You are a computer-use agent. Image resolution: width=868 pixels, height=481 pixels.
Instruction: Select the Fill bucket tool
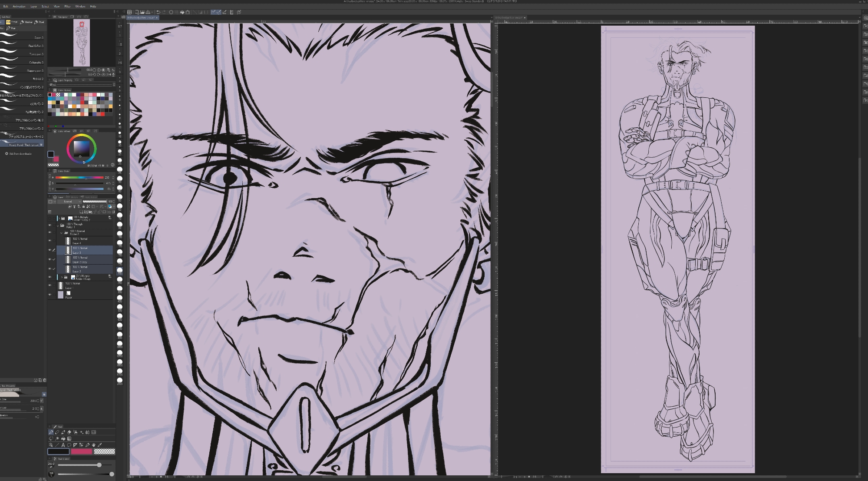tap(63, 438)
